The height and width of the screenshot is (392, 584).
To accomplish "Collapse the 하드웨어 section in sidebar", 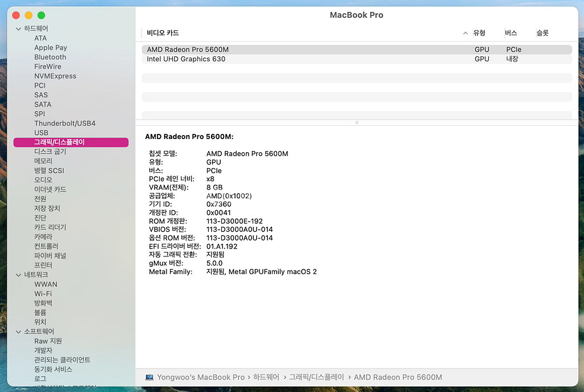I will coord(19,28).
